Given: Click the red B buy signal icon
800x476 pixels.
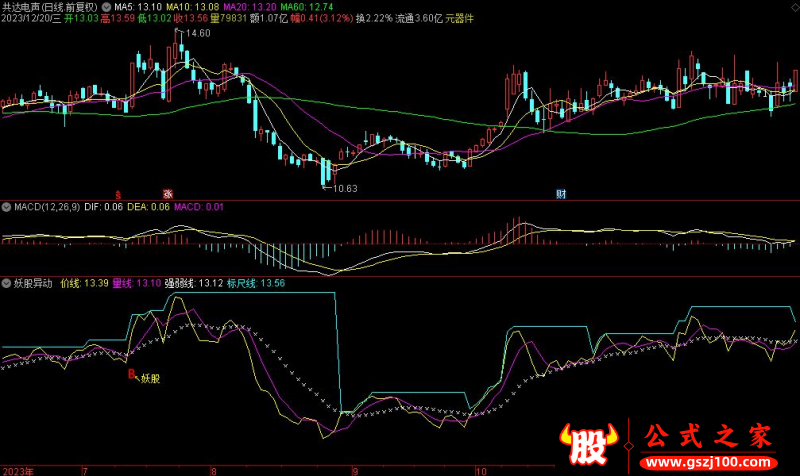Looking at the screenshot, I should (x=131, y=376).
